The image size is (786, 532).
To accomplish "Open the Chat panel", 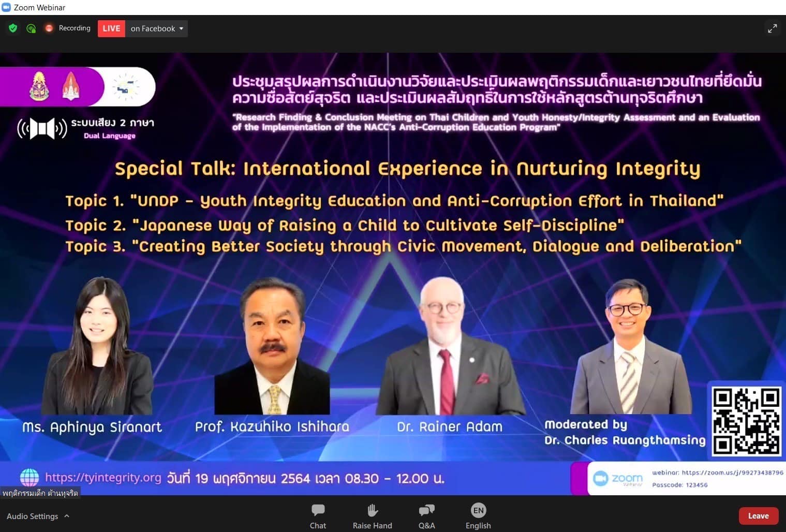I will (x=318, y=516).
